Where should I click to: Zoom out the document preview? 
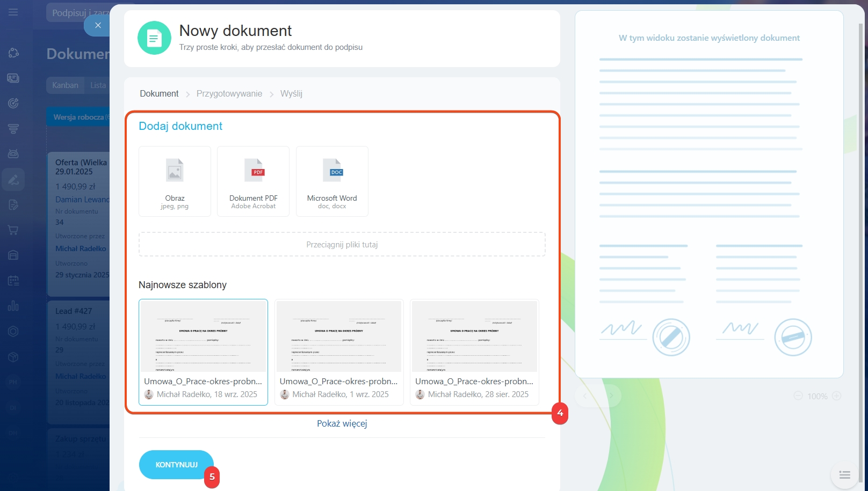point(798,396)
